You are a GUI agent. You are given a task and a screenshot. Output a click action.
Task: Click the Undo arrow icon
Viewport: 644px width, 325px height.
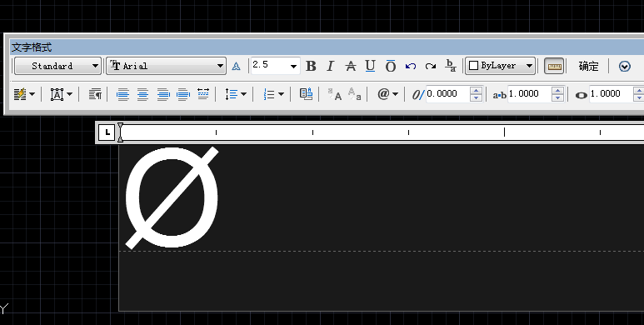click(x=410, y=66)
